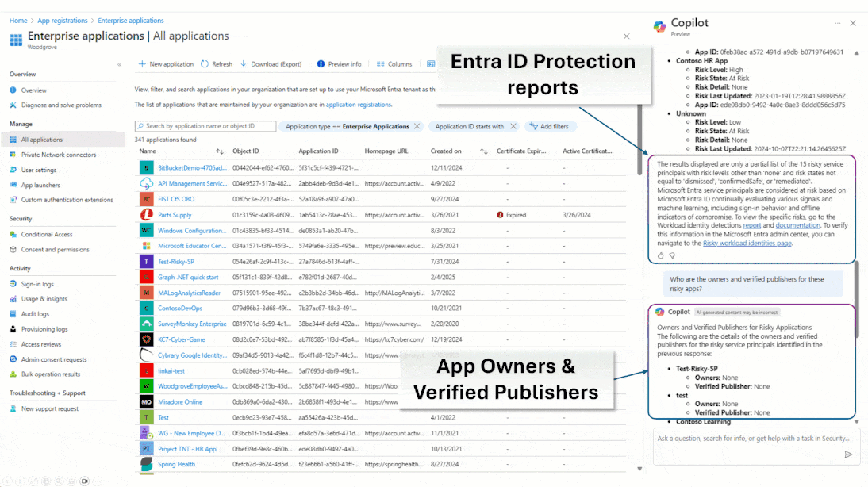This screenshot has height=487, width=868.
Task: Open Custom authentication extensions
Action: pyautogui.click(x=67, y=200)
